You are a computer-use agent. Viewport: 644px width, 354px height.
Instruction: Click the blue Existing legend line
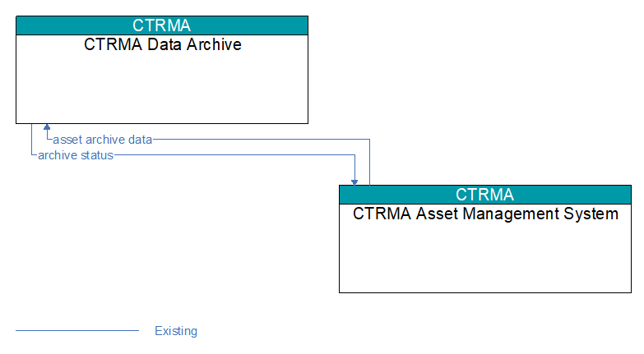(x=77, y=330)
